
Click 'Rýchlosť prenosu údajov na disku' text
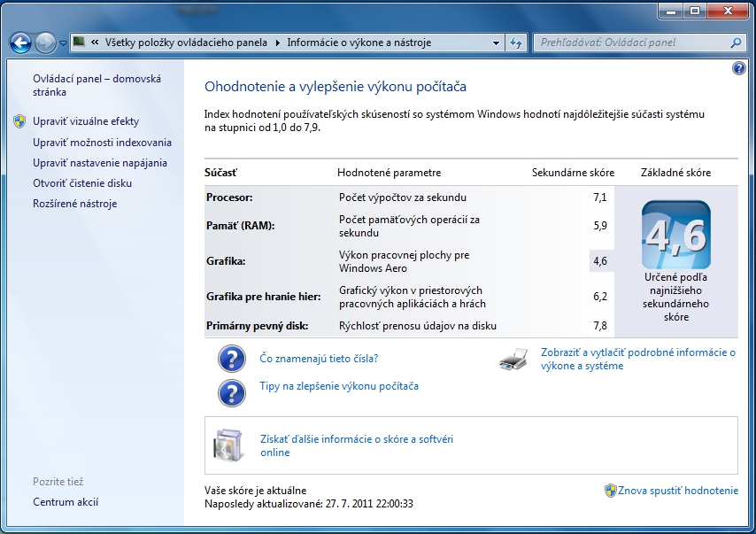418,326
